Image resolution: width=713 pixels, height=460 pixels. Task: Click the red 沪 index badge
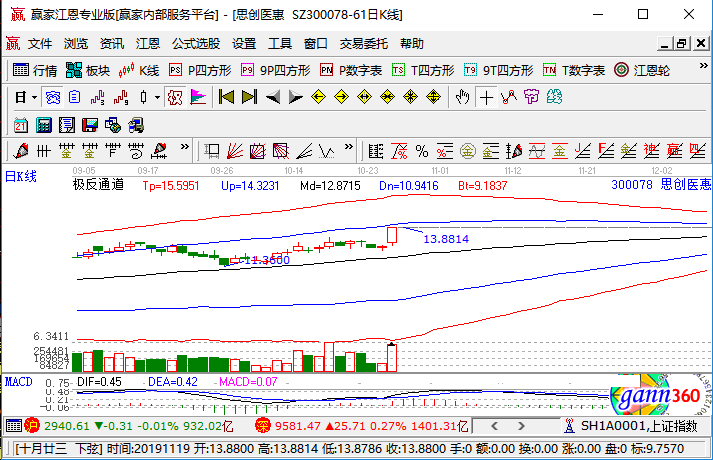pos(32,426)
